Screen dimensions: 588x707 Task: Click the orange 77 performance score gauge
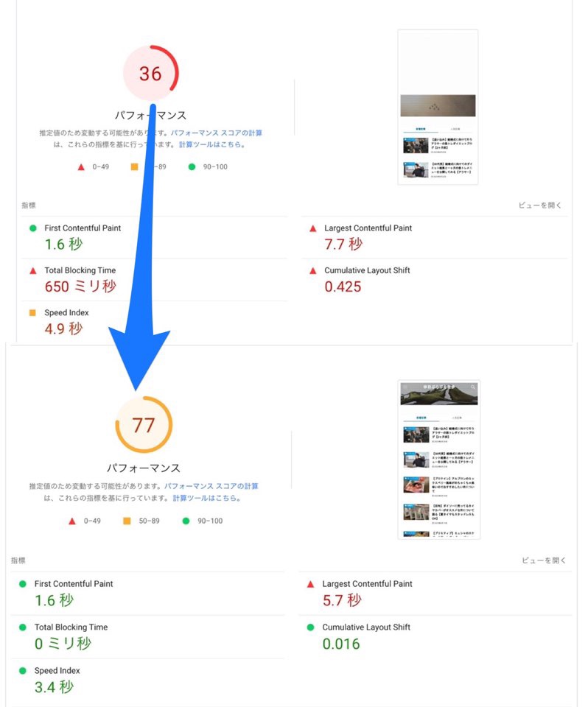click(x=144, y=425)
